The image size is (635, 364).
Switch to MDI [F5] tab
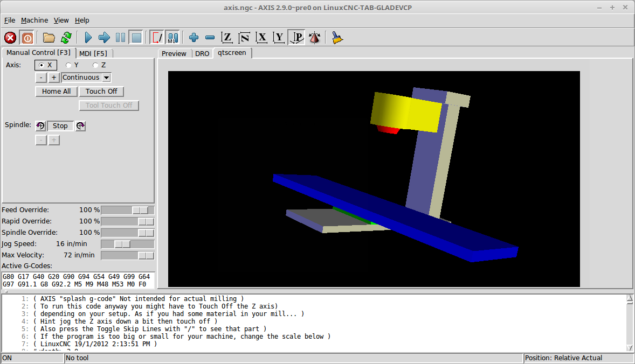pos(94,53)
